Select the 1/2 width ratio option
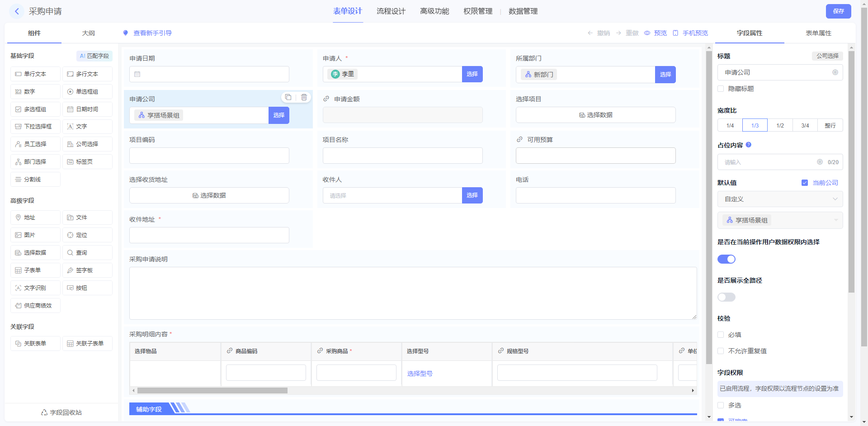The image size is (868, 426). point(780,125)
